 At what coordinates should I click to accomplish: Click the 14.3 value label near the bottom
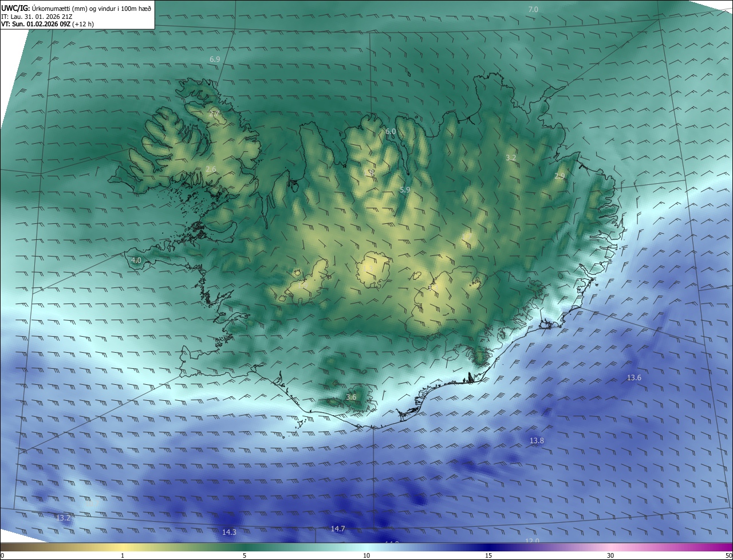coord(229,533)
